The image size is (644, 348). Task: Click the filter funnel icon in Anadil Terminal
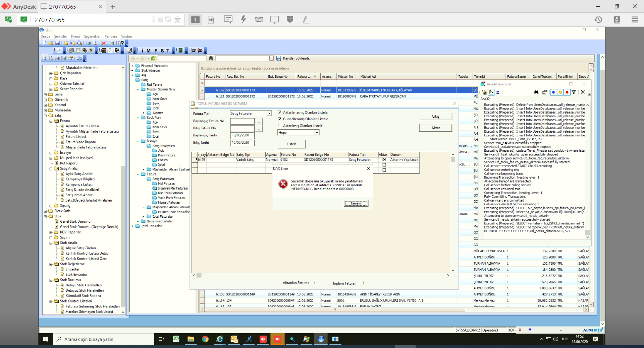pyautogui.click(x=574, y=92)
